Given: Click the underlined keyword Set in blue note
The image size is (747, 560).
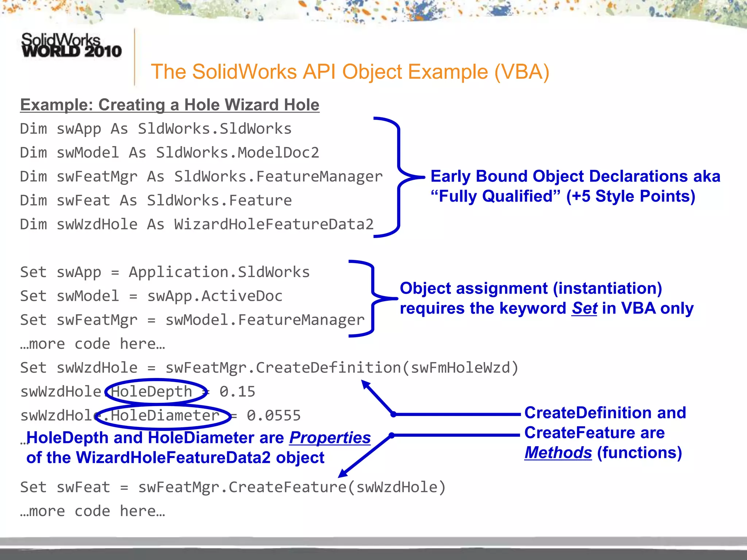Looking at the screenshot, I should [x=584, y=308].
